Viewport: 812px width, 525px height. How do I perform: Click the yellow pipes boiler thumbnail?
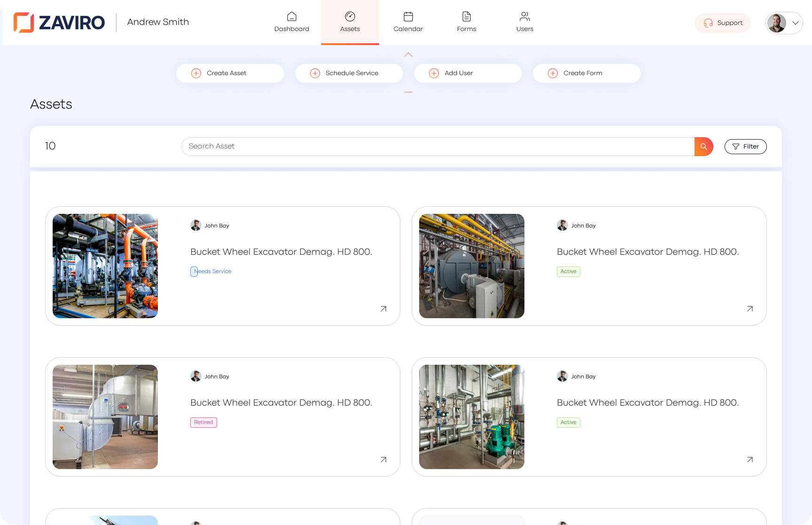[x=472, y=266]
